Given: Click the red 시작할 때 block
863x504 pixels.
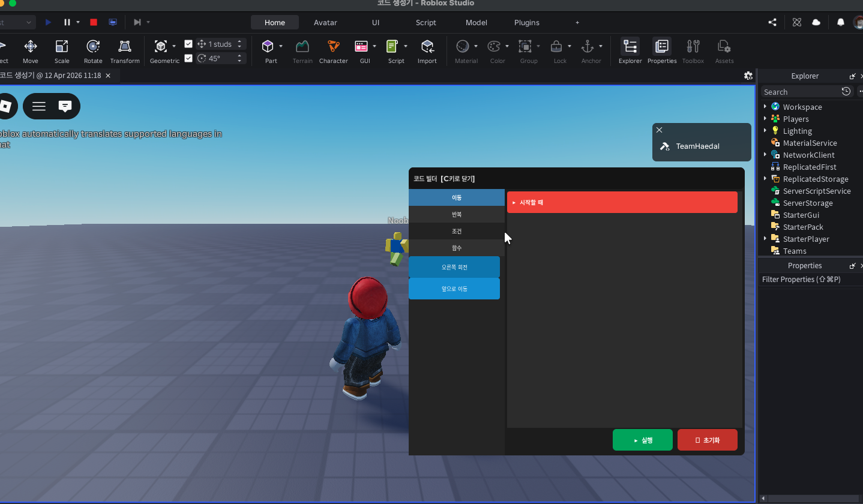Looking at the screenshot, I should (x=622, y=202).
